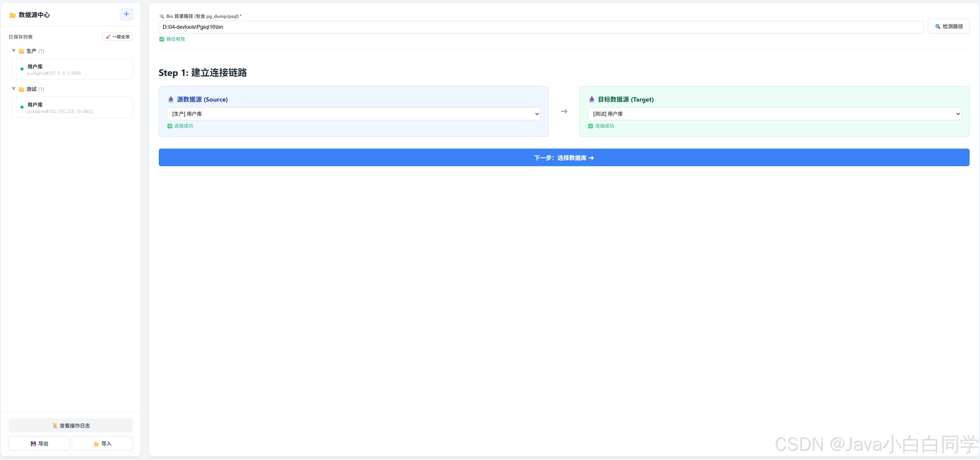This screenshot has width=980, height=460.
Task: Click the source data source inbox icon
Action: click(x=171, y=100)
